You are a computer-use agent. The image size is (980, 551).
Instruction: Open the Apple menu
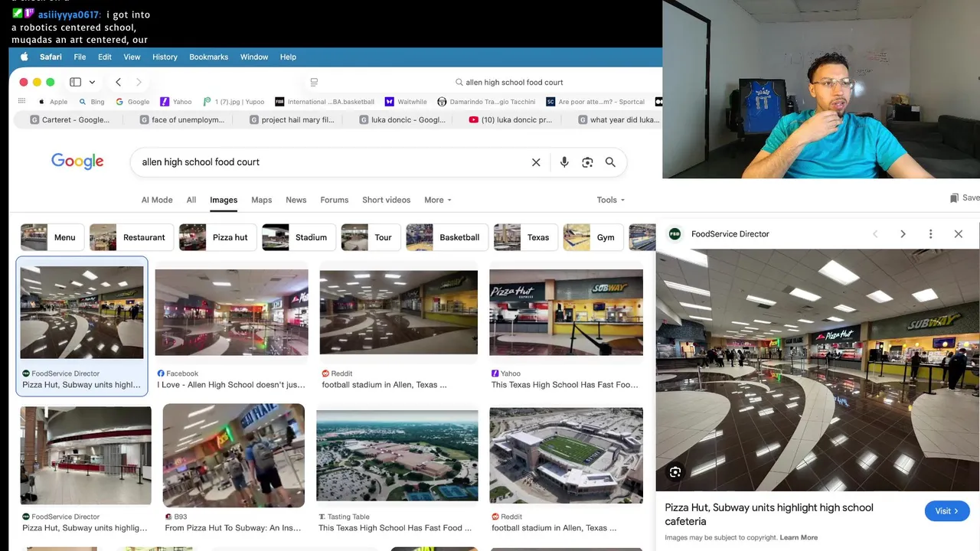(x=24, y=57)
